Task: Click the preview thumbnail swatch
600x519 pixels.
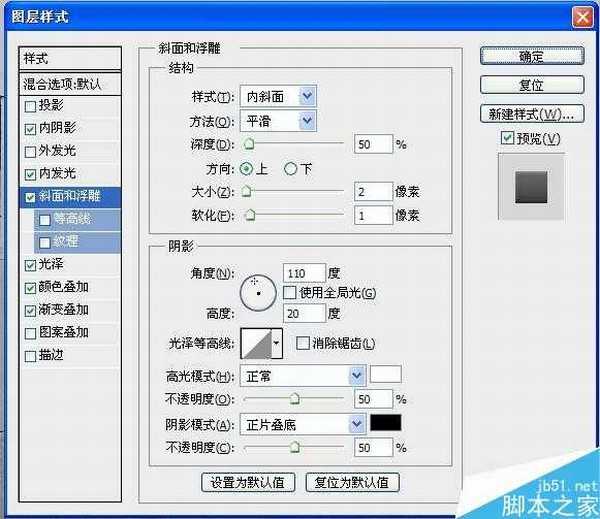Action: tap(530, 185)
